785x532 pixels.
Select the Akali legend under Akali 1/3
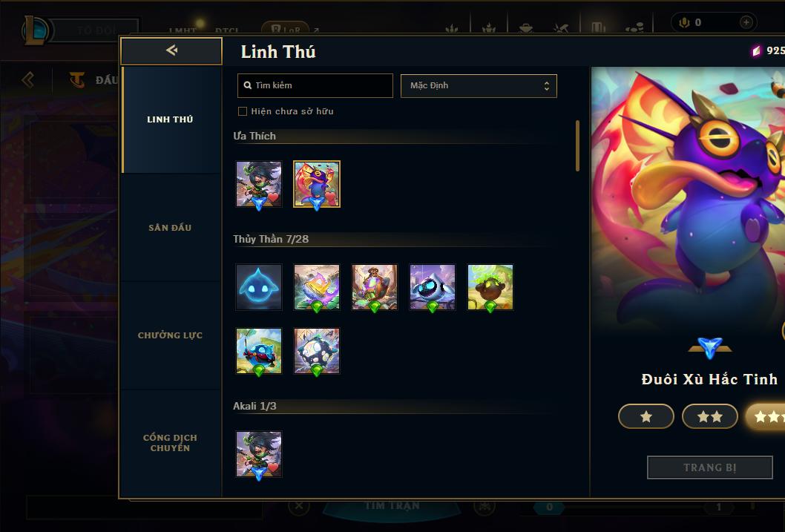(259, 454)
